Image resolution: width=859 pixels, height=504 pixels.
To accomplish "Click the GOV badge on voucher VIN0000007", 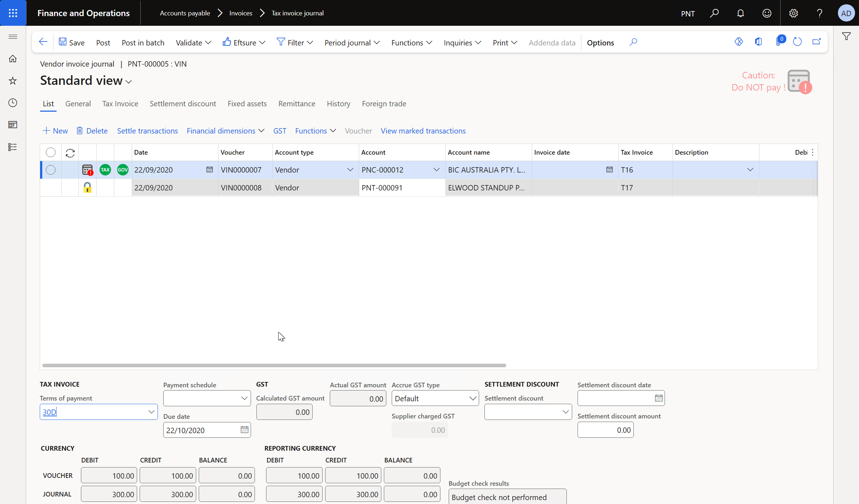I will (123, 170).
